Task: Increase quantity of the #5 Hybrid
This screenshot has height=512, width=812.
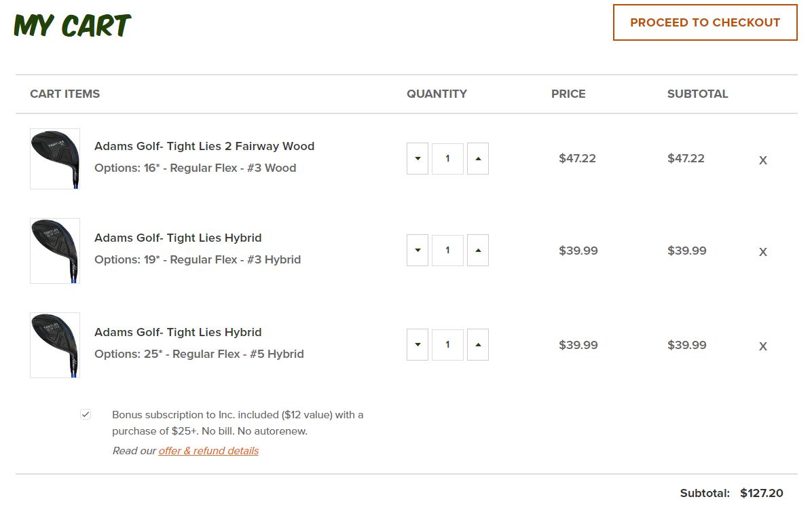Action: [478, 344]
